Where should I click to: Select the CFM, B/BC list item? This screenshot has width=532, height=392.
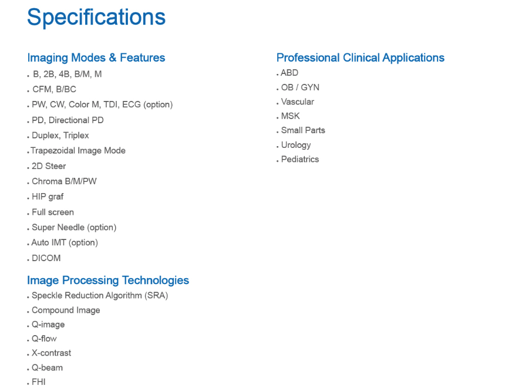54,90
